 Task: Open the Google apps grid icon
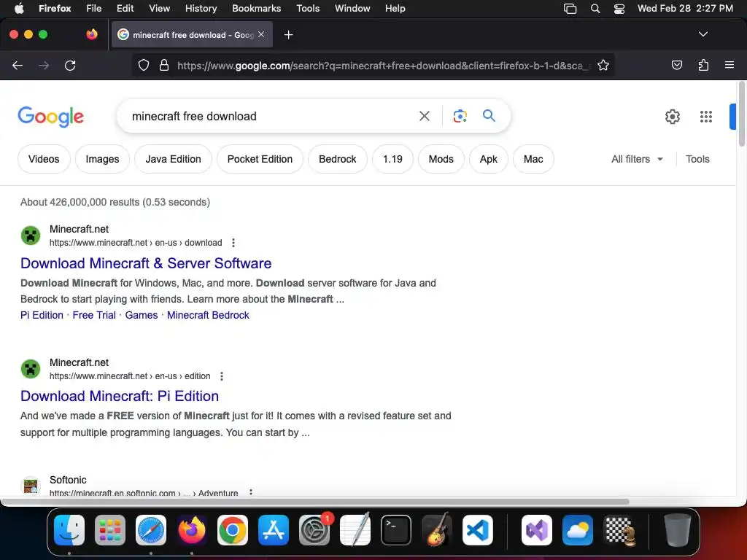coord(706,116)
